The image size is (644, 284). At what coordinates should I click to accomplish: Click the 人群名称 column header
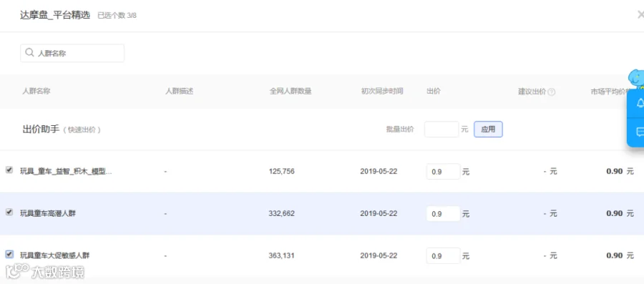click(36, 91)
